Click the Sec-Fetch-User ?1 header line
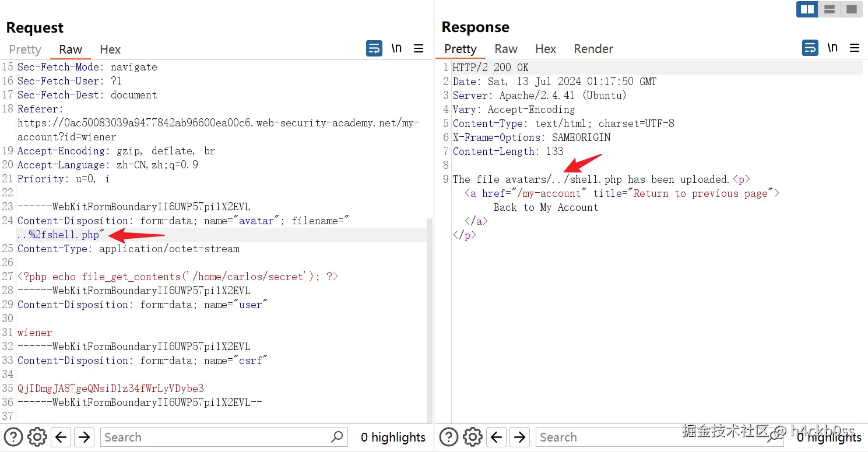The width and height of the screenshot is (868, 452). 70,81
